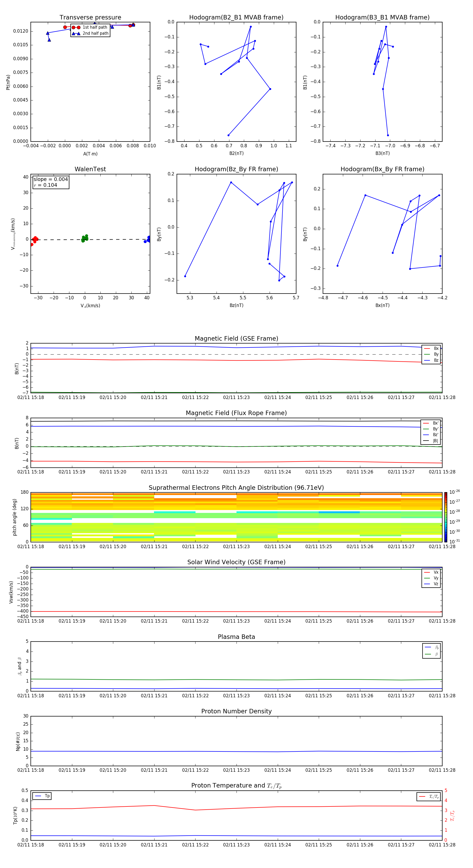This screenshot has width=473, height=868.
Task: Select the Te/Tp legend entry
Action: pyautogui.click(x=429, y=796)
